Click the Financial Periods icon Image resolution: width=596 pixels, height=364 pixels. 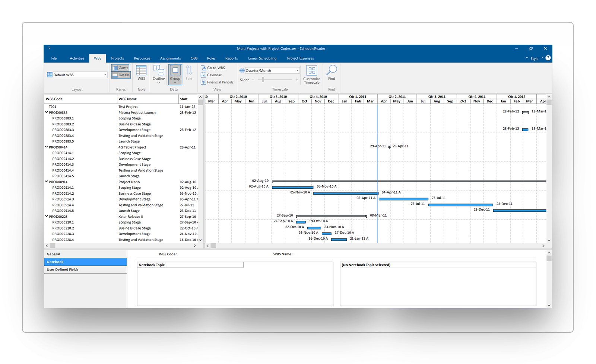(217, 82)
